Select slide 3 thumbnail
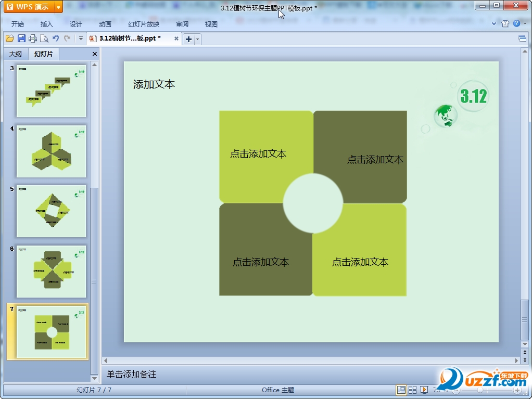This screenshot has width=532, height=399. (51, 91)
